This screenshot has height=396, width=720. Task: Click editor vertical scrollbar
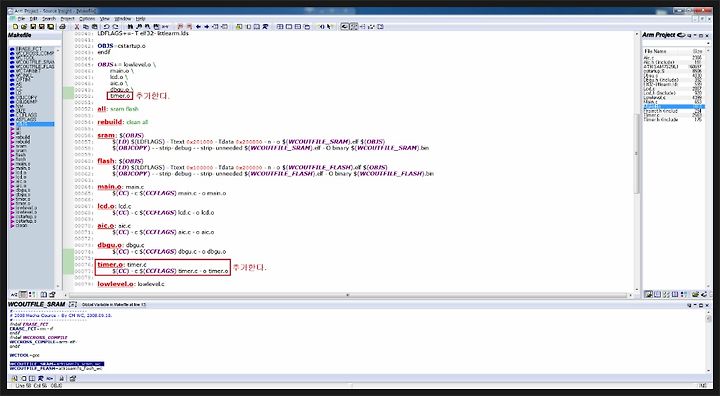coord(636,153)
